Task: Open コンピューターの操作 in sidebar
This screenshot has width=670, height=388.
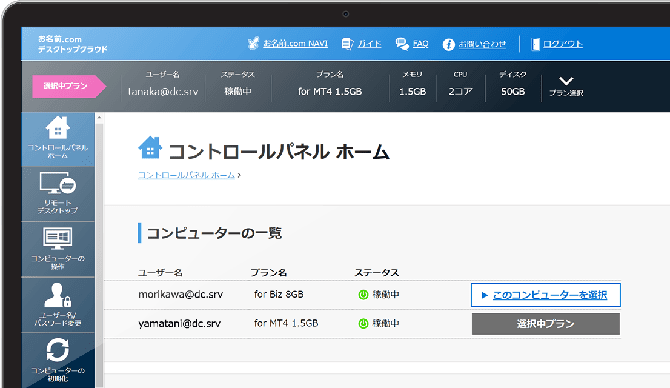Action: pos(58,249)
